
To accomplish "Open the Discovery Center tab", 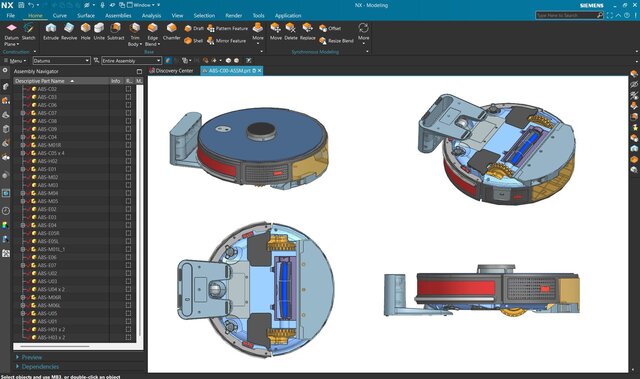I will (x=171, y=71).
